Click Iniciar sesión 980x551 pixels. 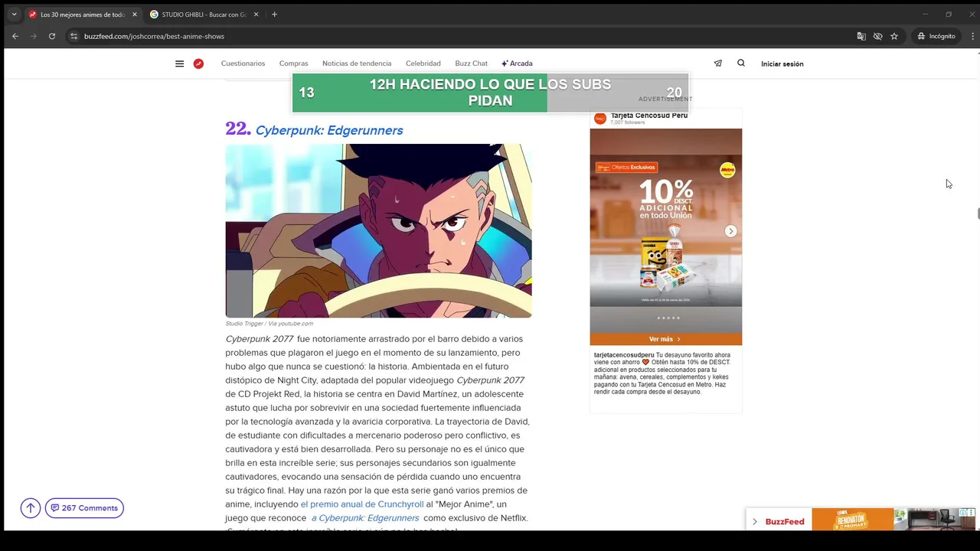coord(782,64)
